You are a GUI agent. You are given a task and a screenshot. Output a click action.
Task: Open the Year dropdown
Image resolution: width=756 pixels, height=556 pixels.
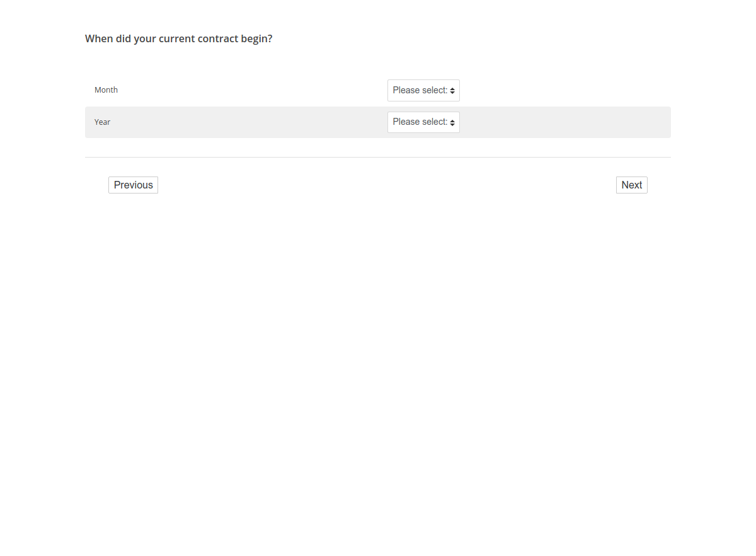(x=423, y=122)
